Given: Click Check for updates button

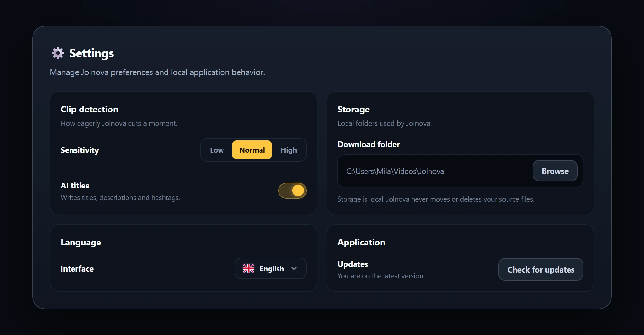Looking at the screenshot, I should pyautogui.click(x=541, y=270).
